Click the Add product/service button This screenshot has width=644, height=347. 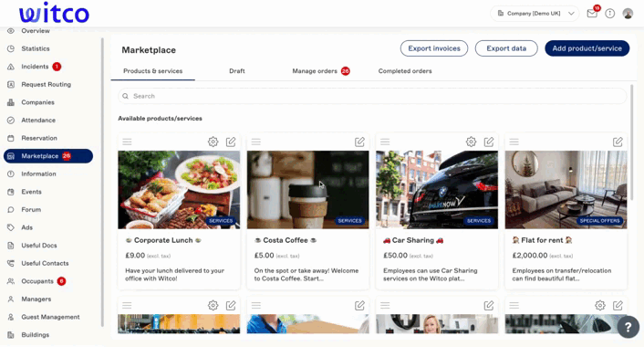click(587, 48)
